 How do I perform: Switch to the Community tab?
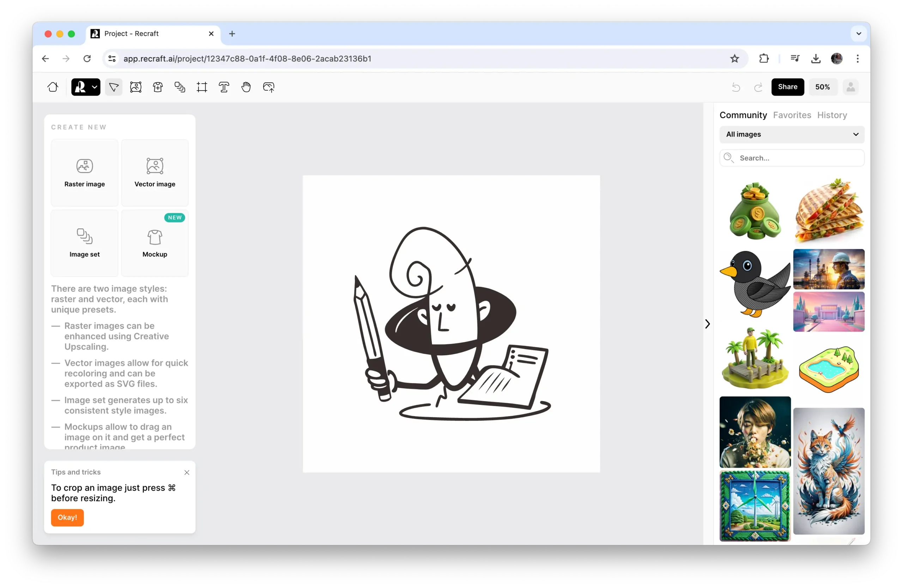743,115
